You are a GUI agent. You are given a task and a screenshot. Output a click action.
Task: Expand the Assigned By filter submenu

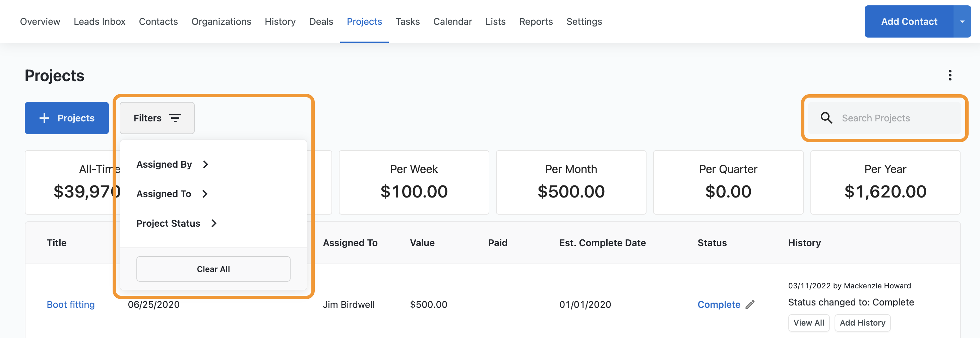pos(172,164)
